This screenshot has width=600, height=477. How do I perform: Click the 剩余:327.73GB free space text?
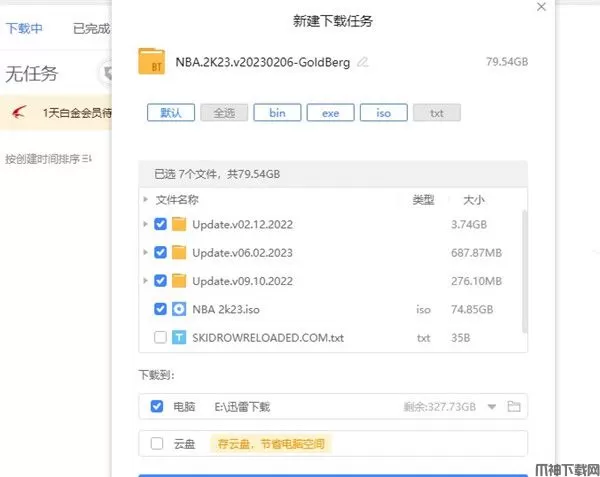(439, 407)
